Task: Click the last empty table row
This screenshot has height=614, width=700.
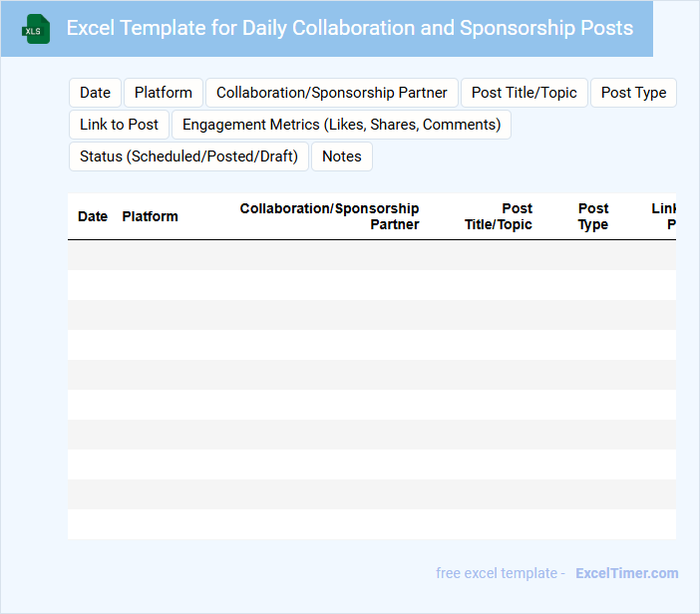Action: click(x=371, y=524)
